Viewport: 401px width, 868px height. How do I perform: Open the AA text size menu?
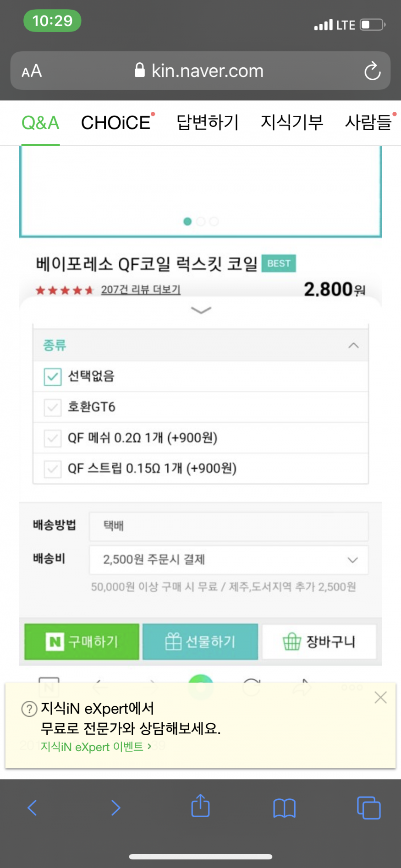click(x=32, y=71)
